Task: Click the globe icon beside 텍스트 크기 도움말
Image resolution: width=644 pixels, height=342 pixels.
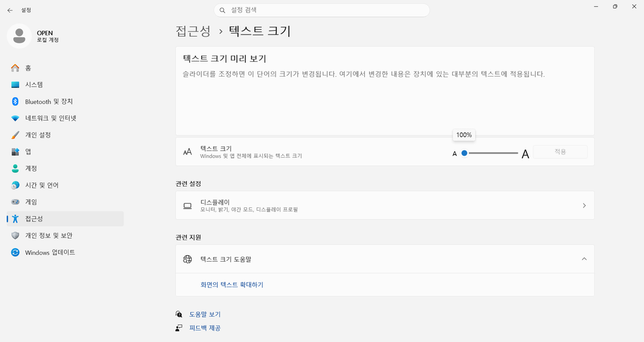Action: pos(187,259)
